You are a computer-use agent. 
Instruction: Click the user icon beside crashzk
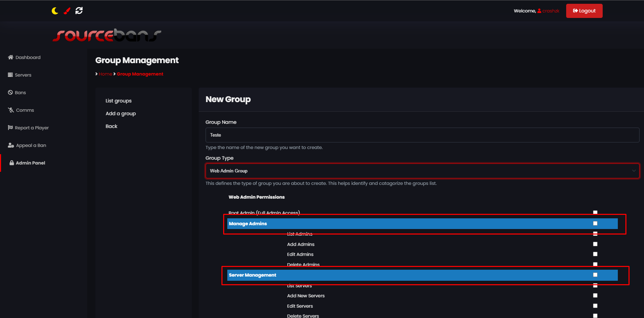click(539, 11)
